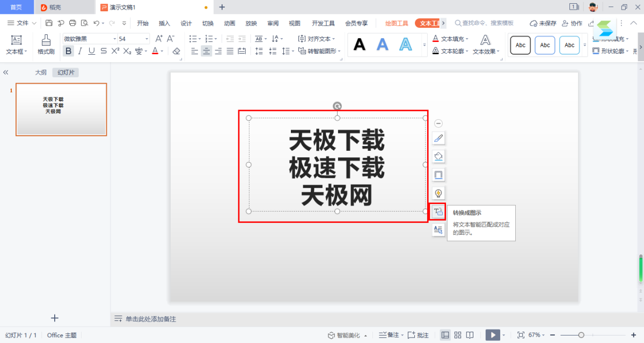The height and width of the screenshot is (343, 644).
Task: Select slide 1 thumbnail in panel
Action: point(61,110)
